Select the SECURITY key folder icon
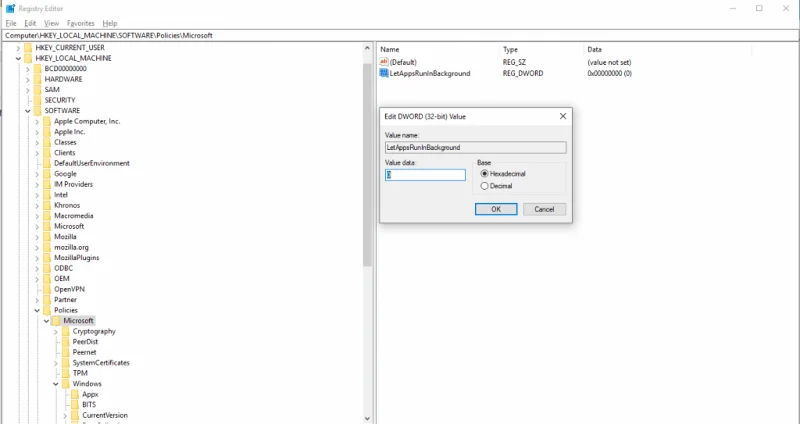Screen dimensions: 800x424 pos(37,100)
